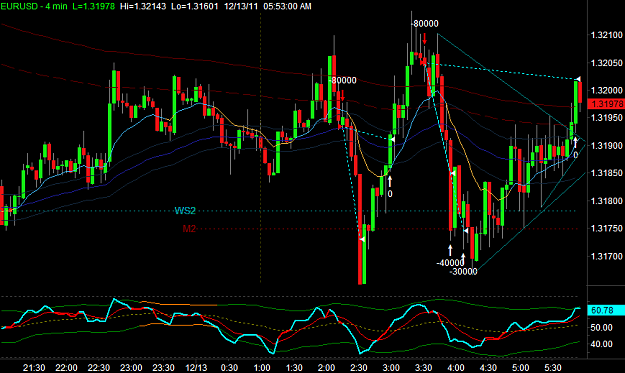Click the 0:30 time axis label
625x373 pixels.
point(229,368)
